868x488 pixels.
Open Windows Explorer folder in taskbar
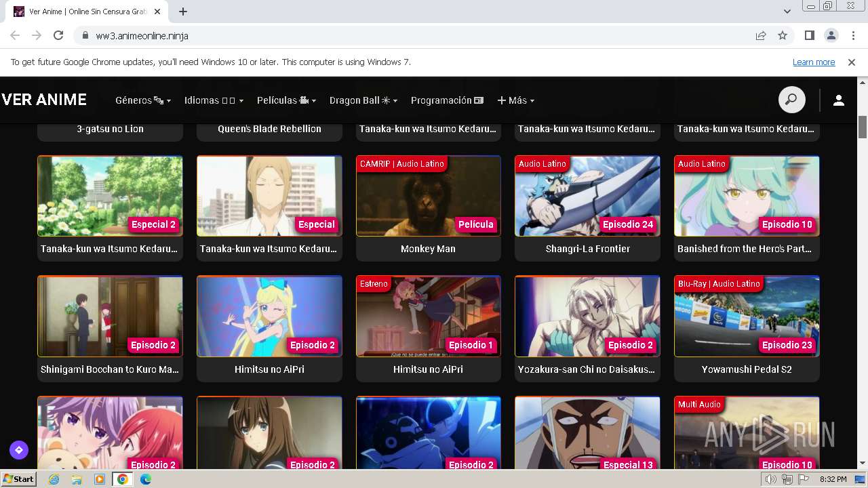[77, 479]
